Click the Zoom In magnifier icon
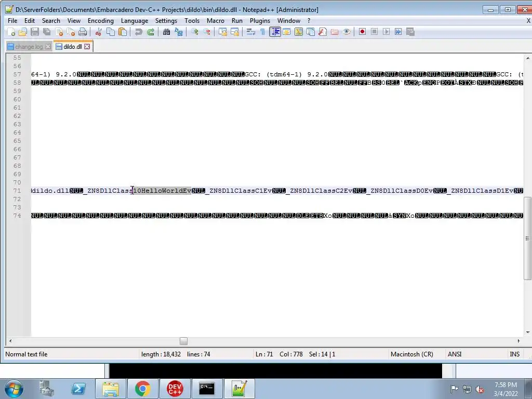 tap(194, 32)
